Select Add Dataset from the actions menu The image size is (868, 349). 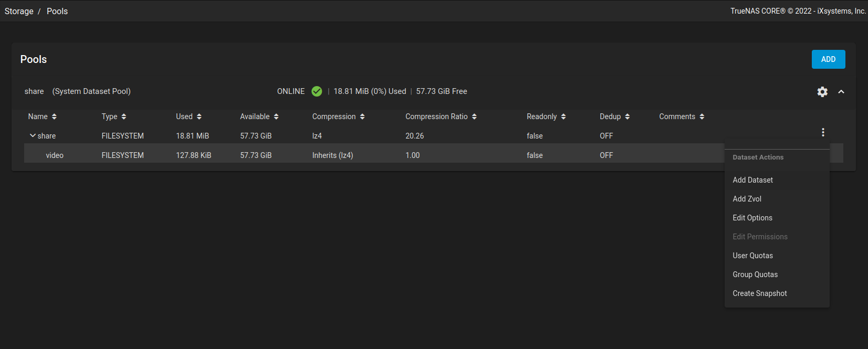752,180
